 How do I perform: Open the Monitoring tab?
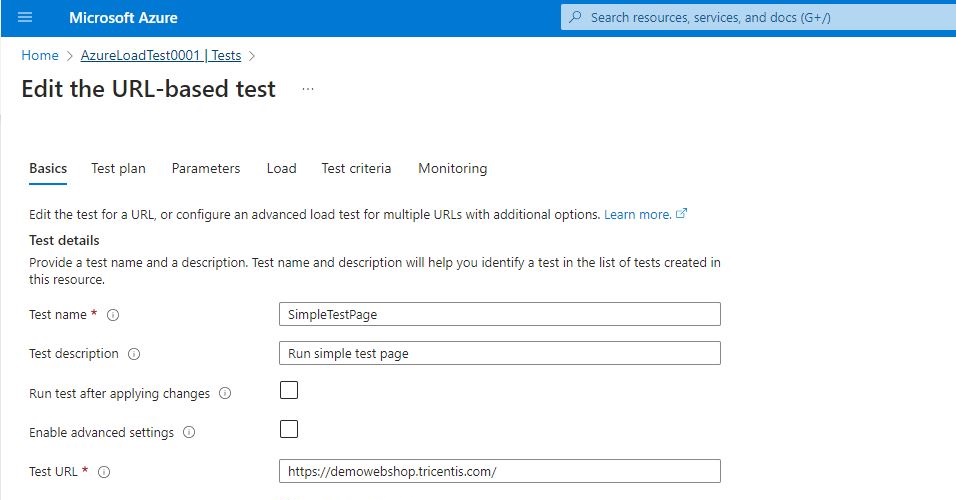point(452,169)
